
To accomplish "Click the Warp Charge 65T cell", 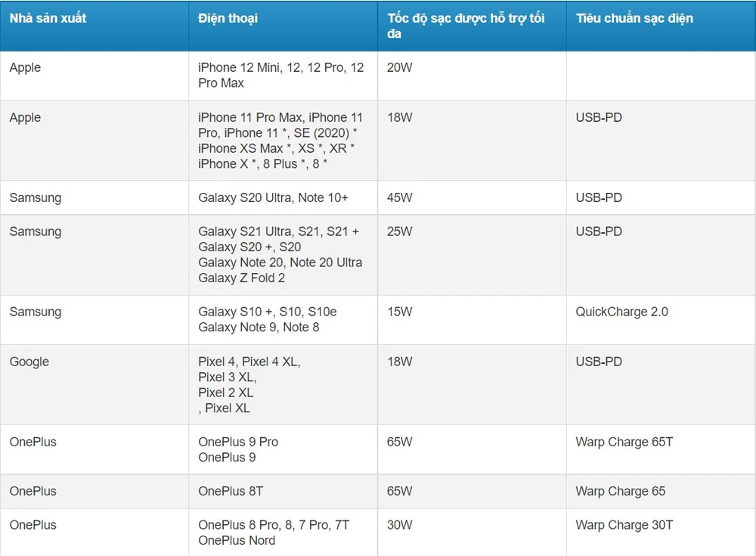I will (624, 442).
